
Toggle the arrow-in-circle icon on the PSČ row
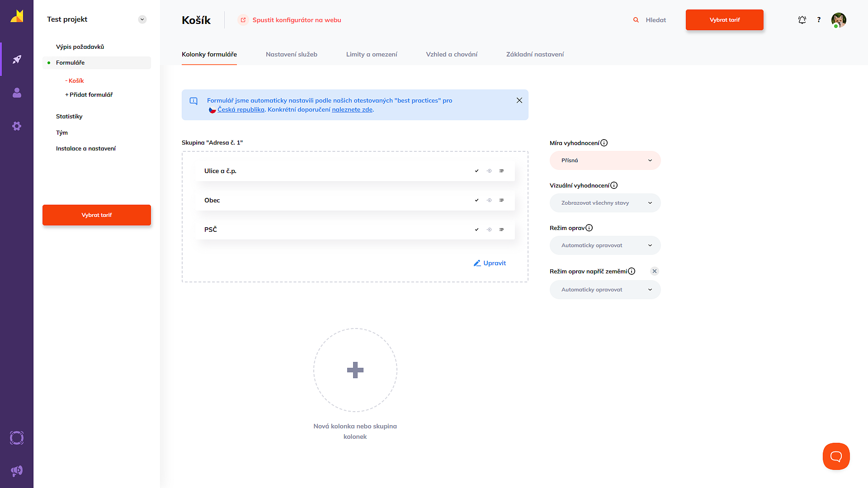tap(489, 230)
